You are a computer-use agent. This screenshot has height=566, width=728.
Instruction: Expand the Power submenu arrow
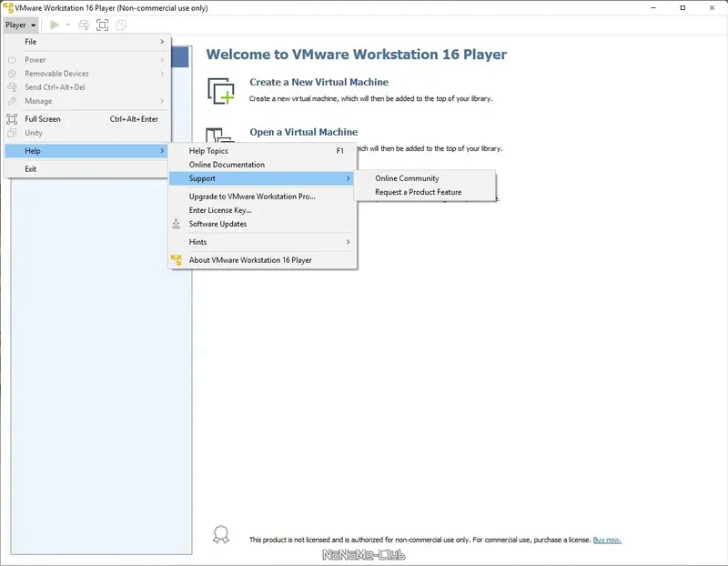[x=162, y=59]
